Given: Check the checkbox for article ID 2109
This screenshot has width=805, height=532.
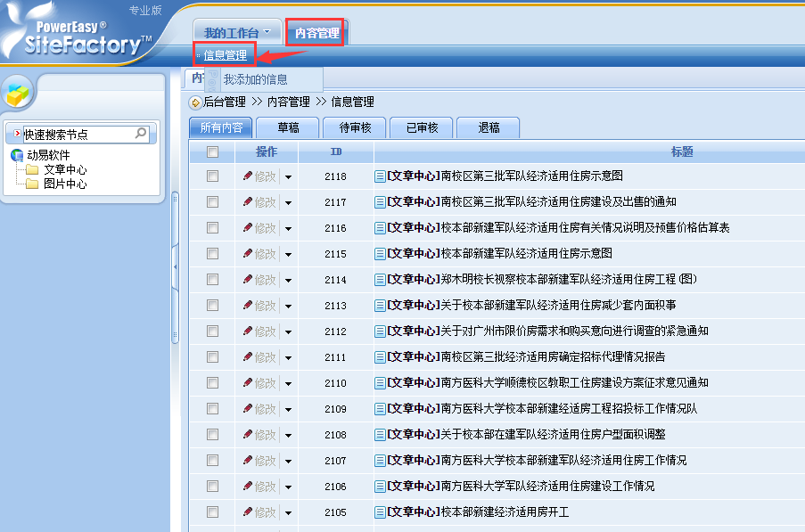Looking at the screenshot, I should click(x=212, y=409).
